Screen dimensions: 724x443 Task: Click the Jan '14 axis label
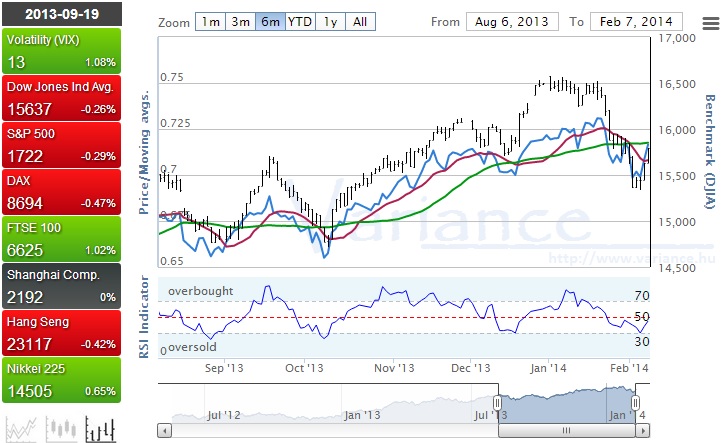[548, 368]
